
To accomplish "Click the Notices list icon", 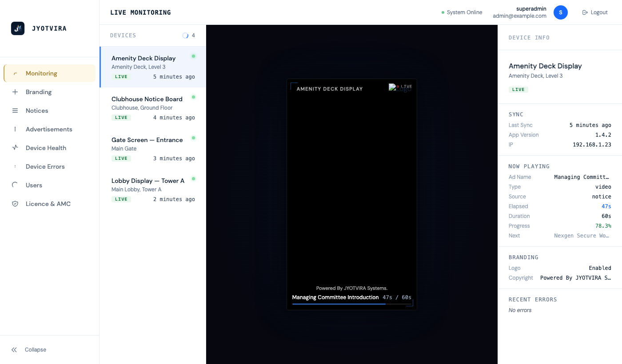I will (x=15, y=111).
